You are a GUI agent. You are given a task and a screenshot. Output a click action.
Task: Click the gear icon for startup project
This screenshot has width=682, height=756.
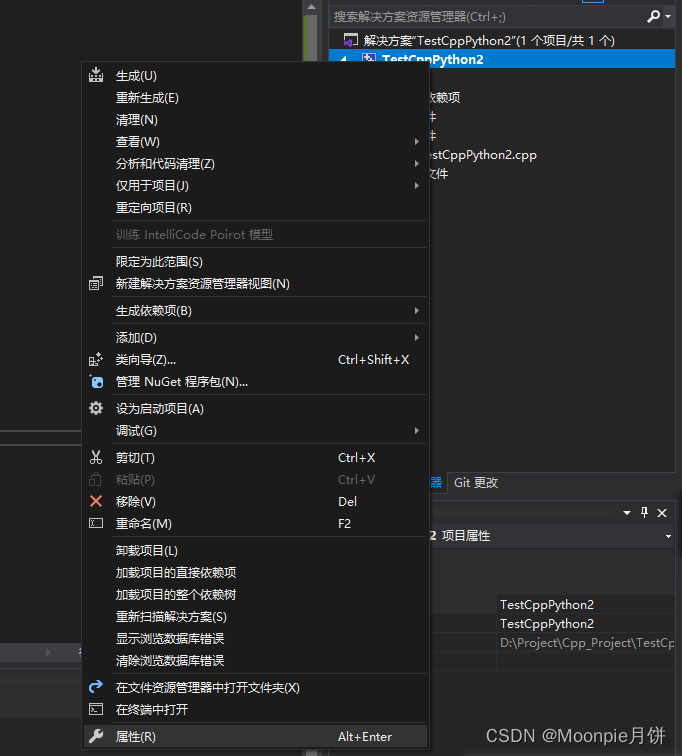96,408
